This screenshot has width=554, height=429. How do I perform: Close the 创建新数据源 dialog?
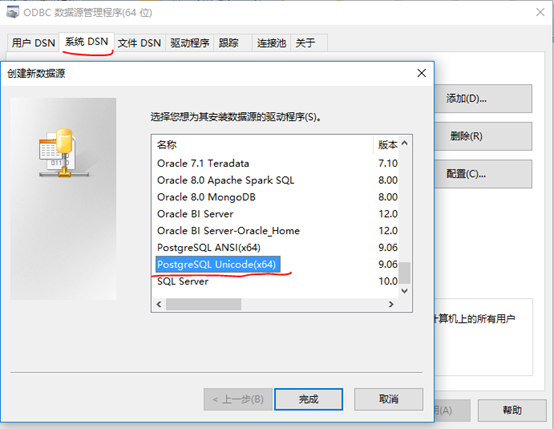coord(422,73)
